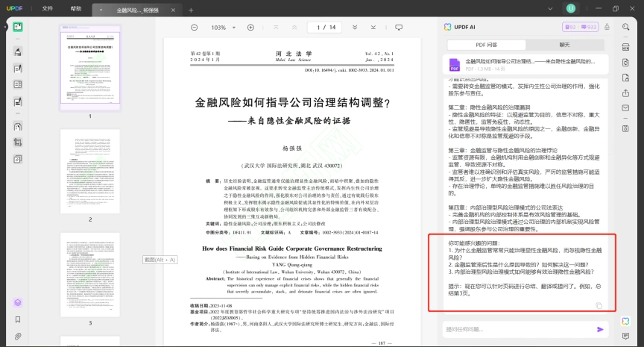Open the Organize Pages tool

18,84
